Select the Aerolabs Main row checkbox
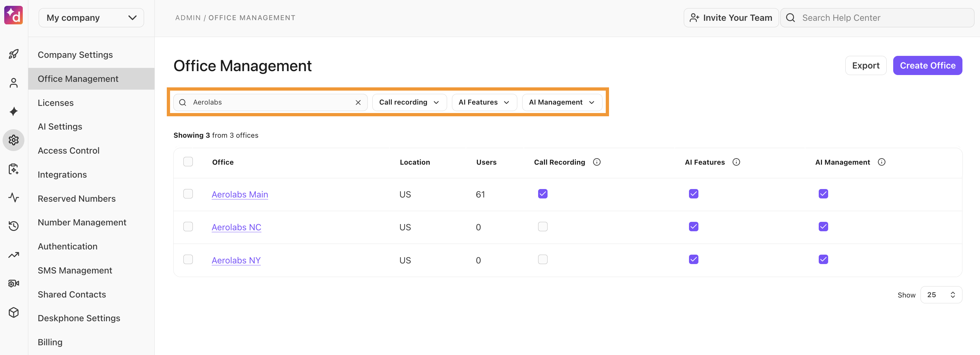The height and width of the screenshot is (355, 980). coord(188,194)
